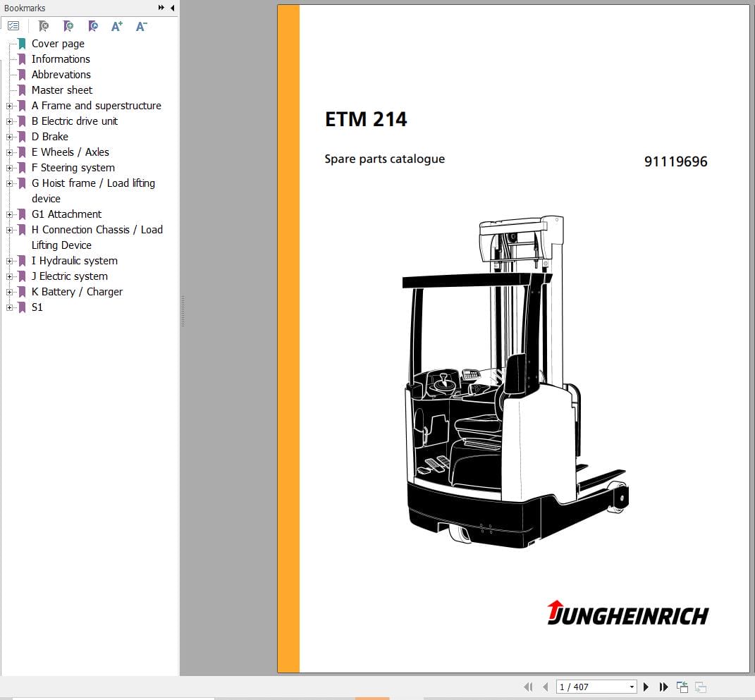The image size is (755, 700).
Task: Select the Cover page bookmark
Action: tap(58, 44)
